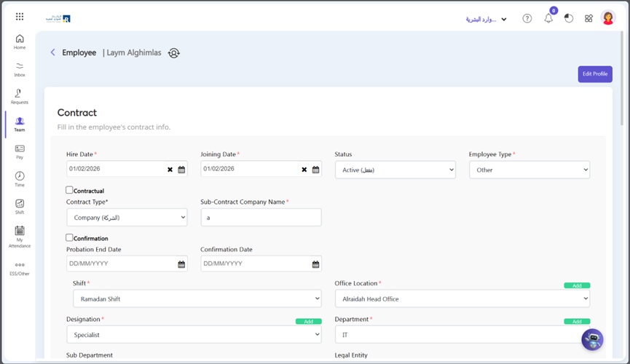Screen dimensions: 630x364
Task: Click the back arrow beside Employee
Action: click(52, 52)
